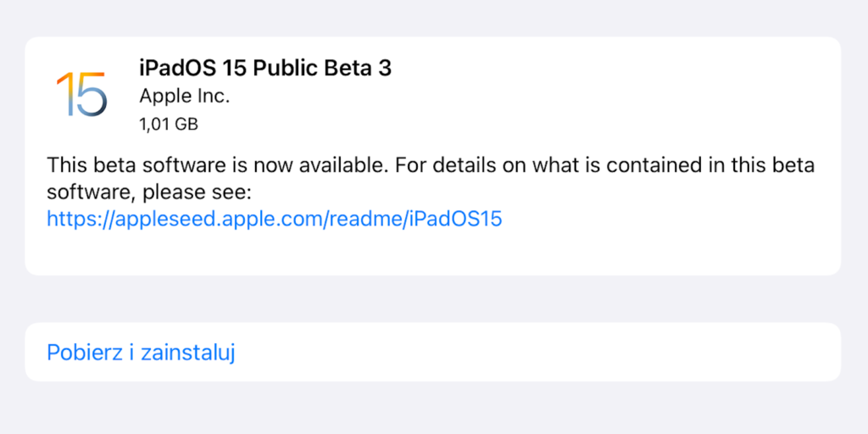868x434 pixels.
Task: Click empty space right of "Pobierz i zainstaluj"
Action: 542,352
